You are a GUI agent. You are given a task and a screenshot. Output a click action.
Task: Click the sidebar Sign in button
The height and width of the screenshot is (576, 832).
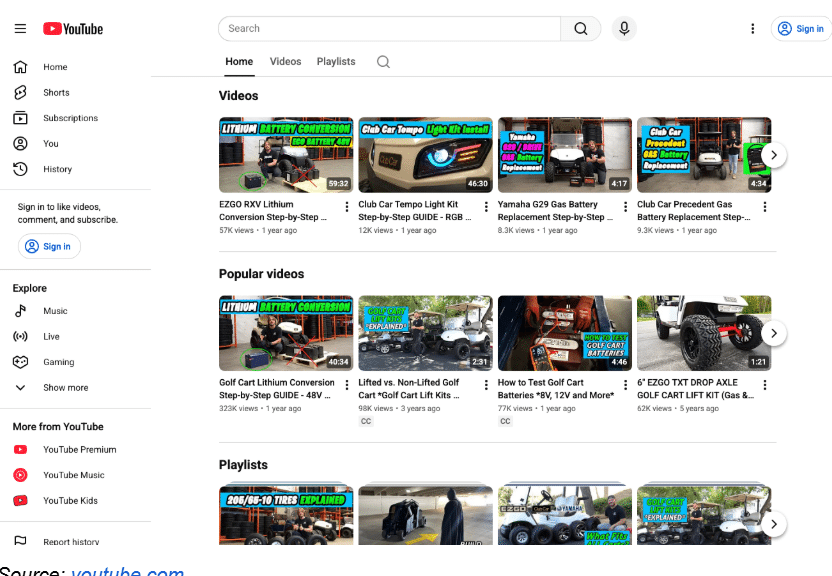pyautogui.click(x=49, y=246)
